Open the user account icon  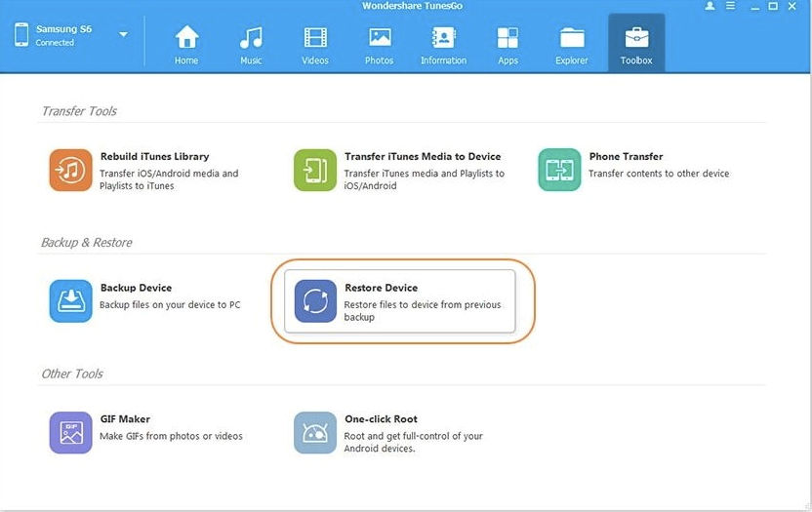[x=710, y=6]
